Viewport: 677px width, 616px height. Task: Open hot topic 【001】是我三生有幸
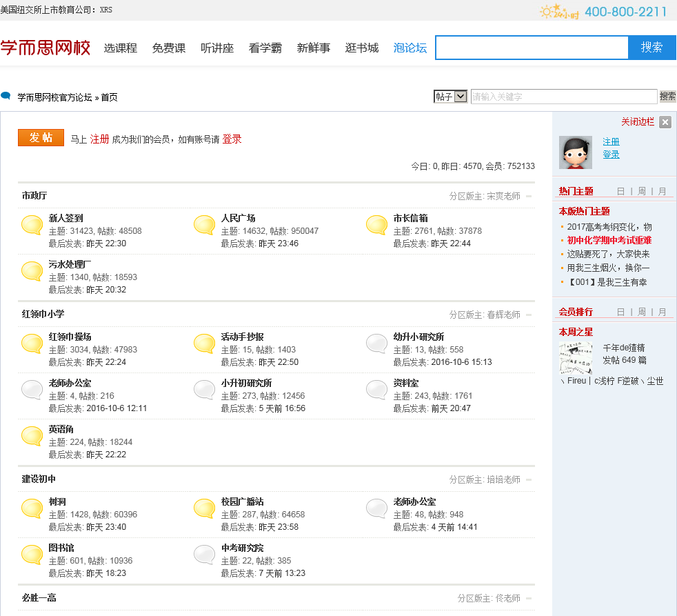click(x=607, y=283)
